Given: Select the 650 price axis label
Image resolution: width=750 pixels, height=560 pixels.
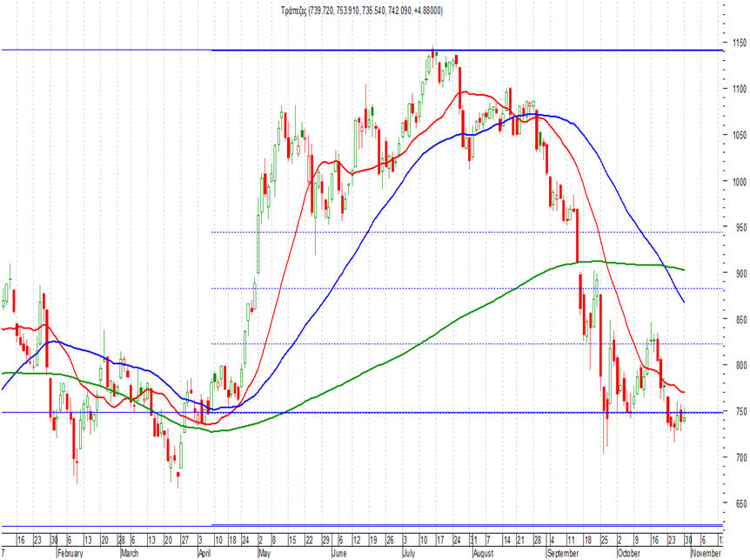Looking at the screenshot, I should (x=741, y=503).
